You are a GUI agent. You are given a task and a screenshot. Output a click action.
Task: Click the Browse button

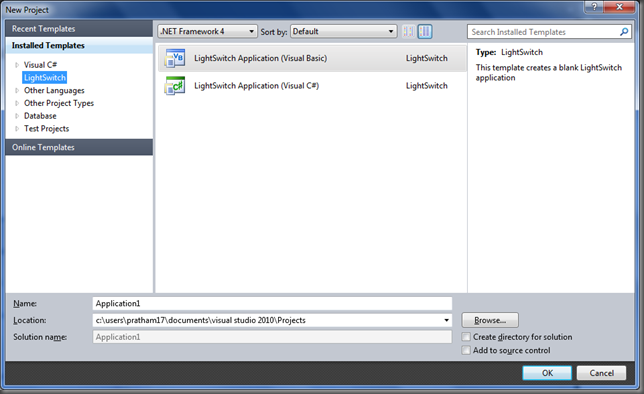490,320
